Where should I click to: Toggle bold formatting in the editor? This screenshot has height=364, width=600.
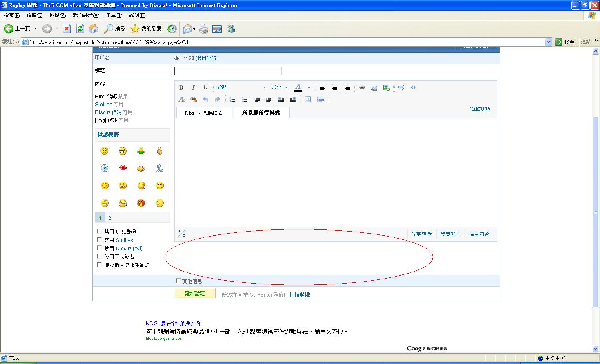(181, 87)
